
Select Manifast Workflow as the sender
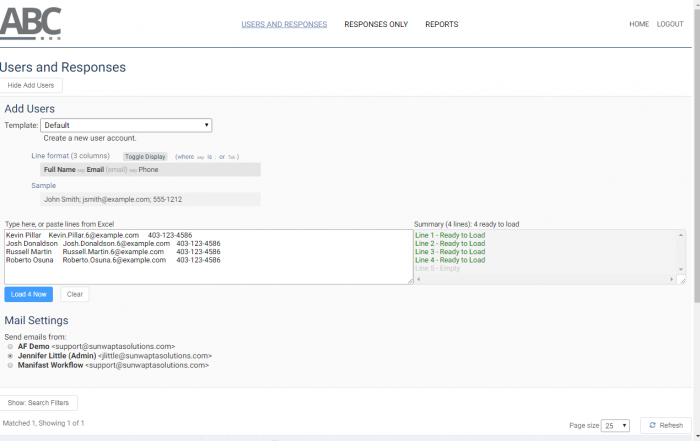coord(10,366)
